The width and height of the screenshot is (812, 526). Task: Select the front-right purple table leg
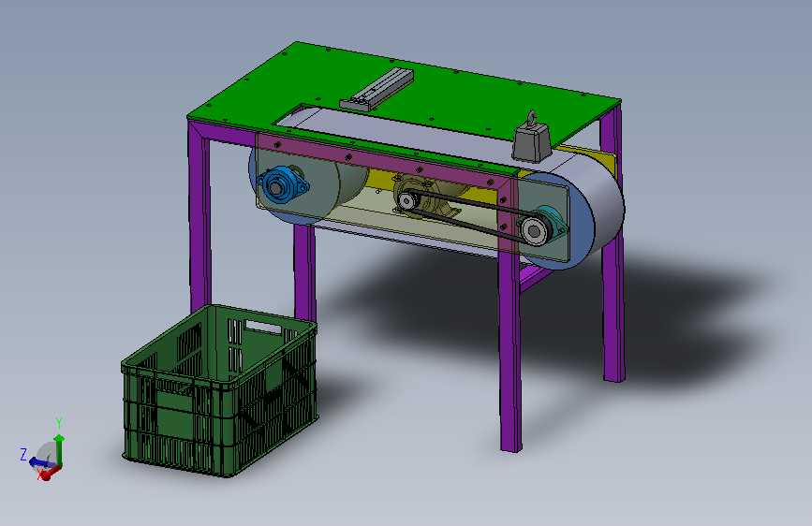point(509,315)
